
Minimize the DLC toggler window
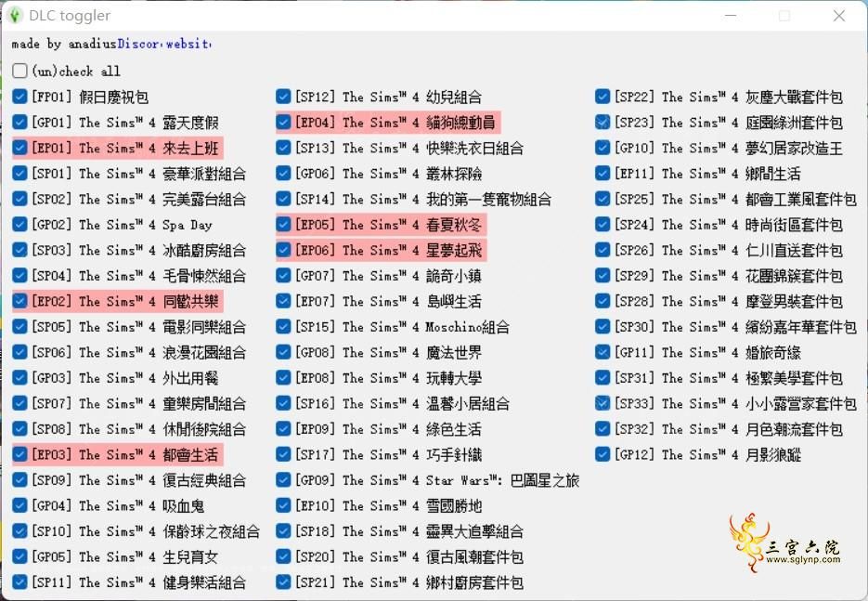tap(731, 16)
